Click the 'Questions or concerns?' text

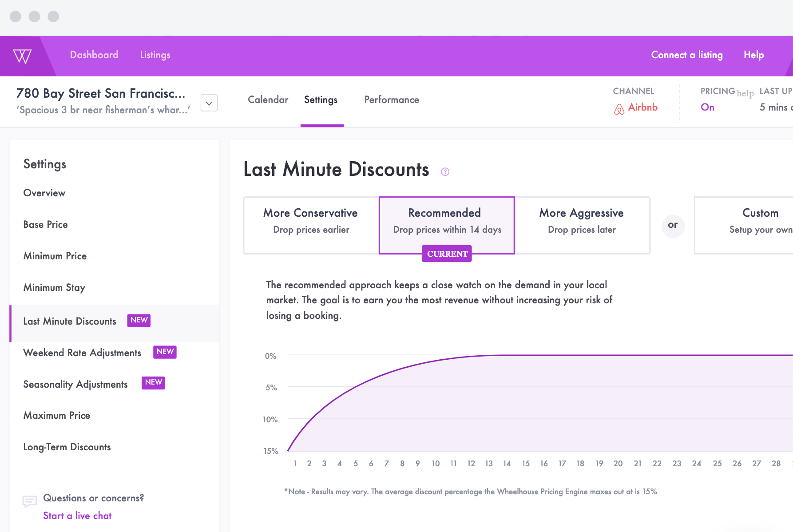(94, 498)
